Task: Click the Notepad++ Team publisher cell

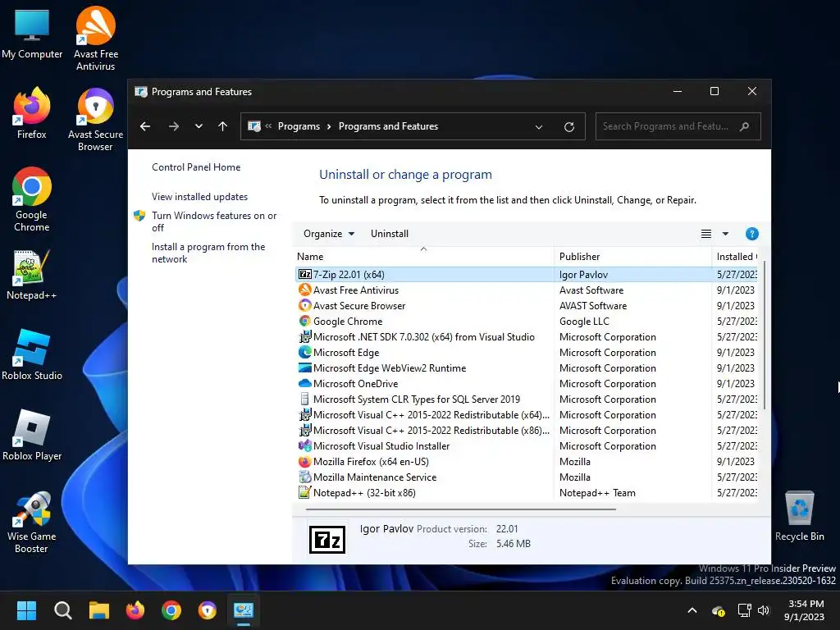Action: click(x=597, y=492)
